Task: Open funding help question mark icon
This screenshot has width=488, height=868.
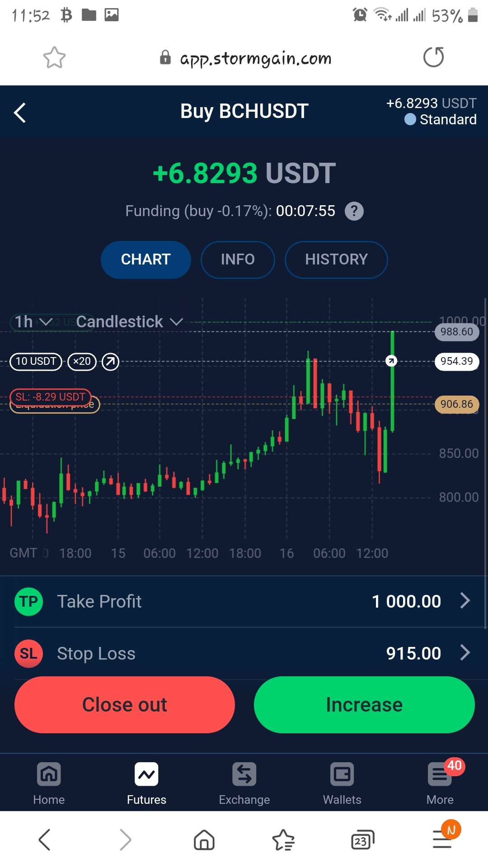Action: [354, 211]
